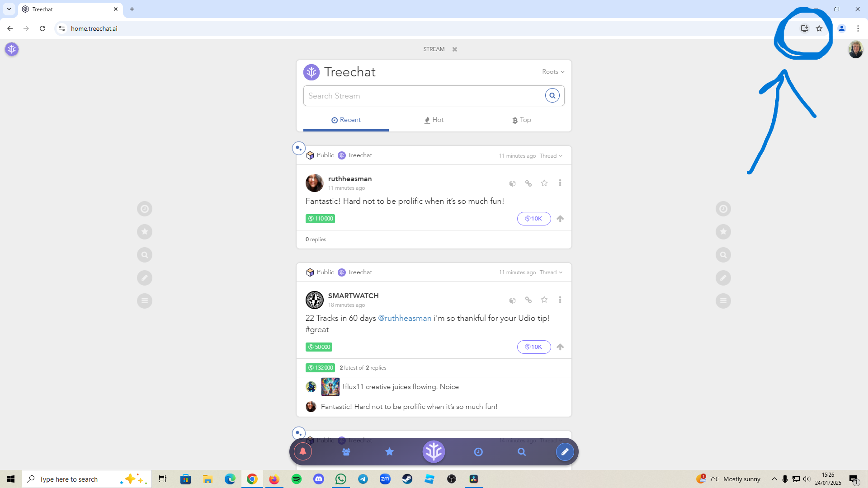Close the STREAM panel with the X

coord(455,49)
